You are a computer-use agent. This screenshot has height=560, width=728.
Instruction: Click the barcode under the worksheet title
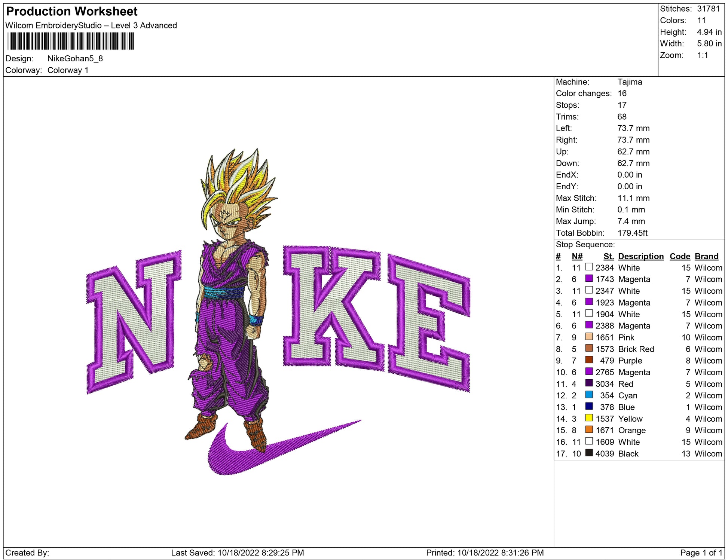[x=71, y=41]
